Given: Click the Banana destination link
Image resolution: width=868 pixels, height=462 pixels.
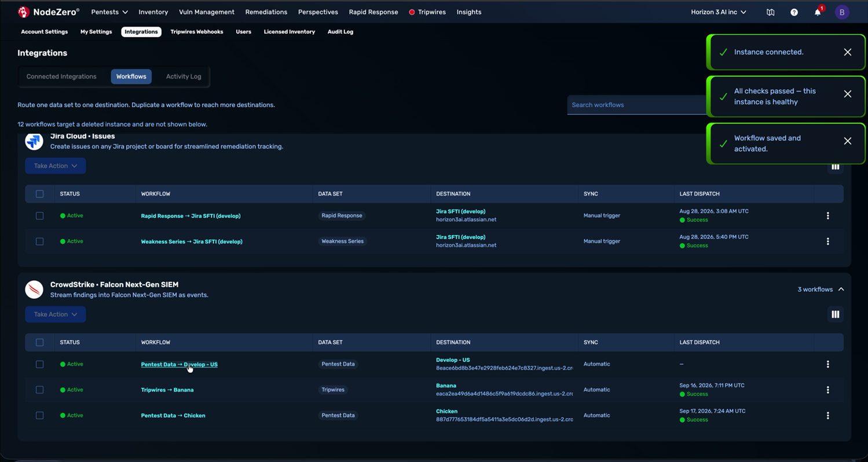Looking at the screenshot, I should (x=446, y=386).
